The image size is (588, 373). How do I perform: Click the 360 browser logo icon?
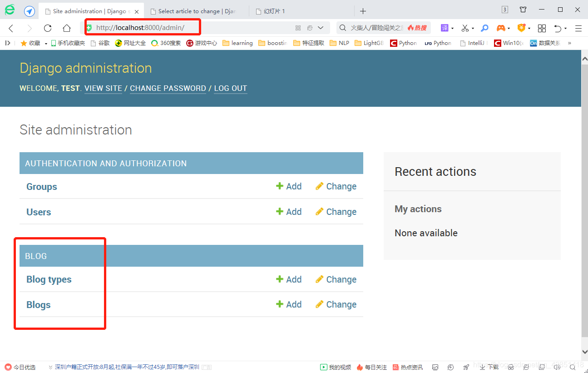[10, 10]
